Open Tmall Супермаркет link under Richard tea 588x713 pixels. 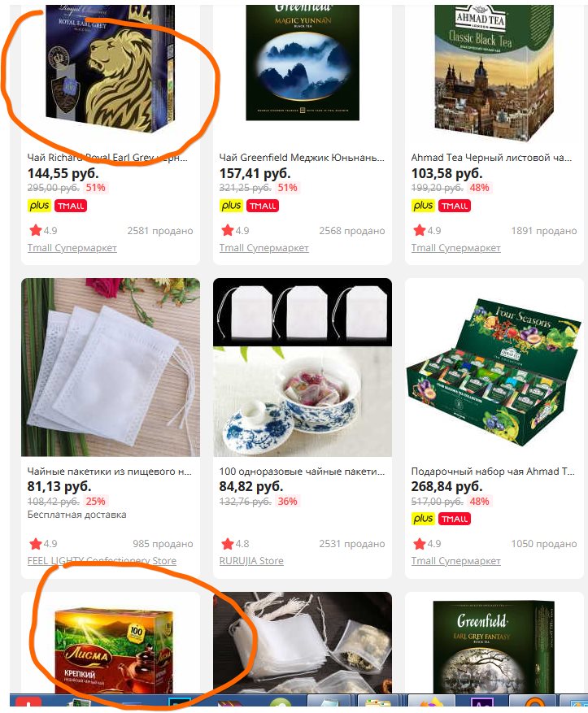72,248
